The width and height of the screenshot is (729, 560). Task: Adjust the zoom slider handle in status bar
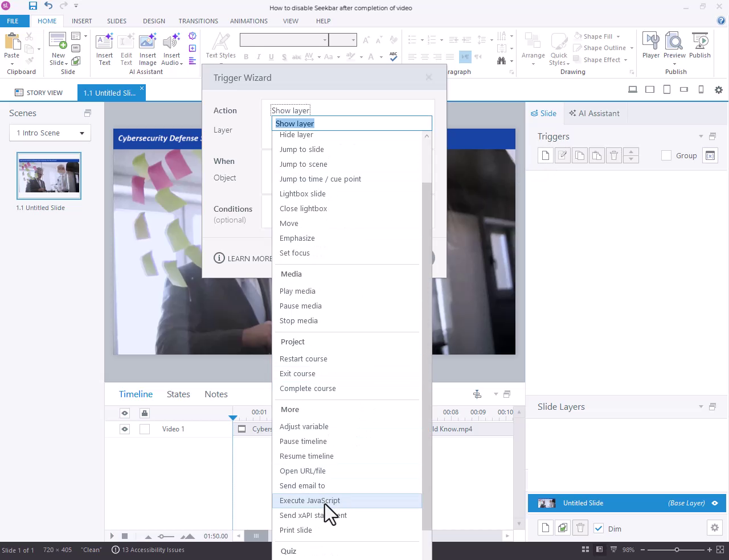click(677, 550)
